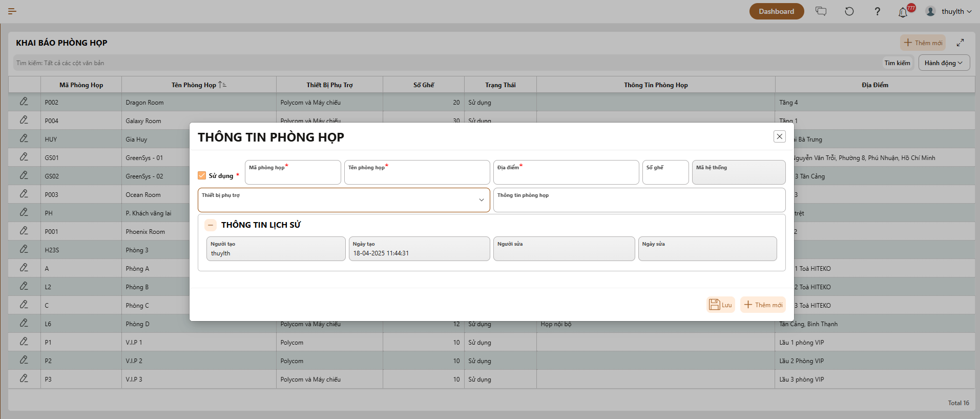Focus the Địa điểm field

pyautogui.click(x=566, y=172)
